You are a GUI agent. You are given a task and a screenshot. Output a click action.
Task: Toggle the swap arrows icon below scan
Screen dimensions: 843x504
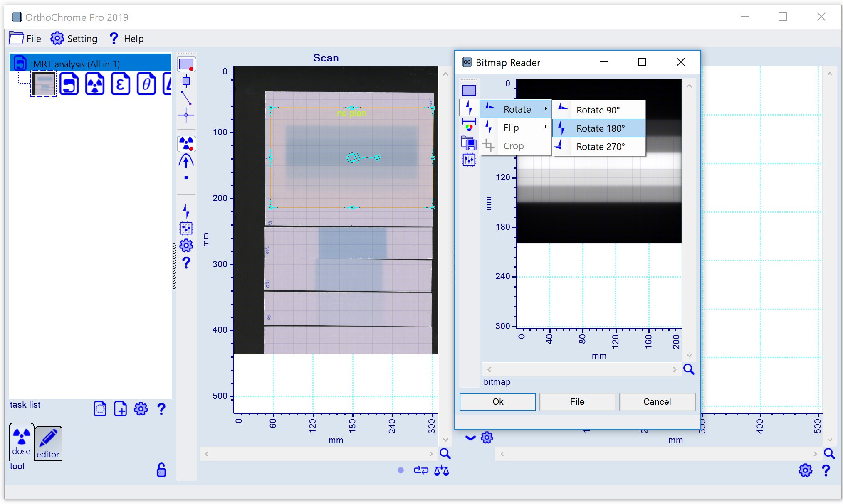point(421,470)
